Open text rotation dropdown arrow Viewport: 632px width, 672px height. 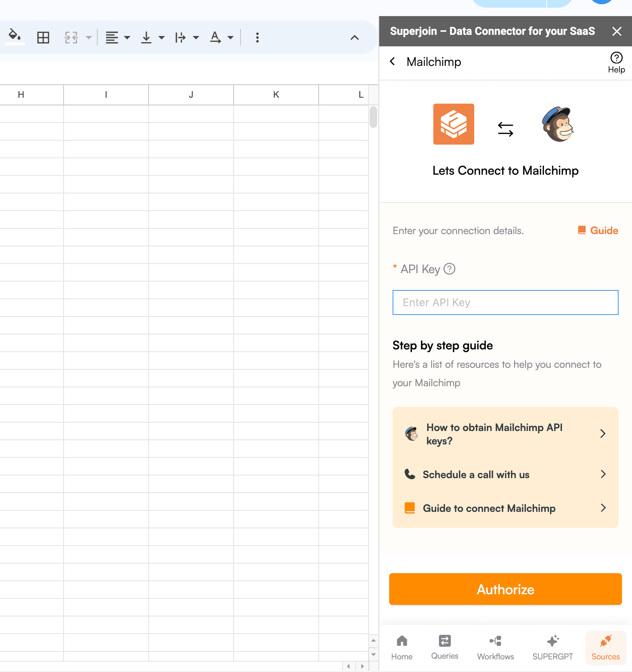click(x=231, y=38)
